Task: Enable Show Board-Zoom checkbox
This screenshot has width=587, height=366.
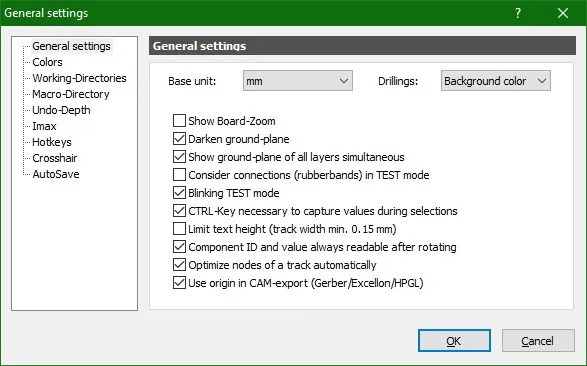Action: pyautogui.click(x=179, y=121)
